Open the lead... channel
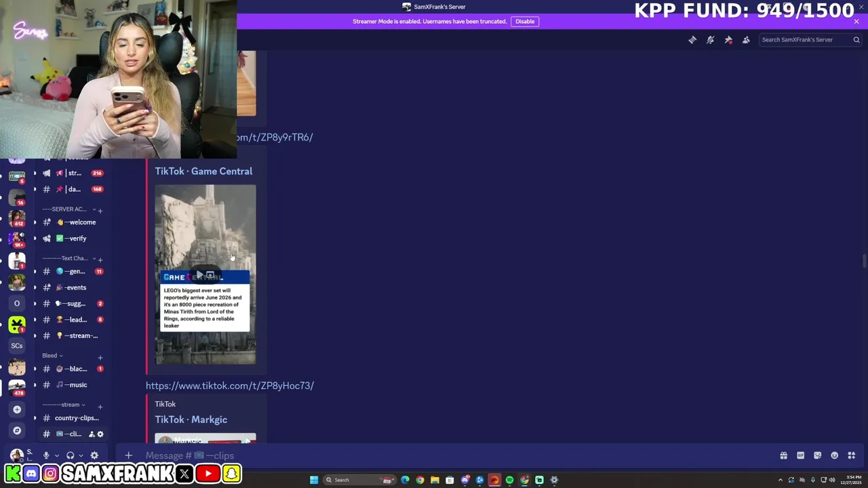Viewport: 868px width, 488px height. 72,320
